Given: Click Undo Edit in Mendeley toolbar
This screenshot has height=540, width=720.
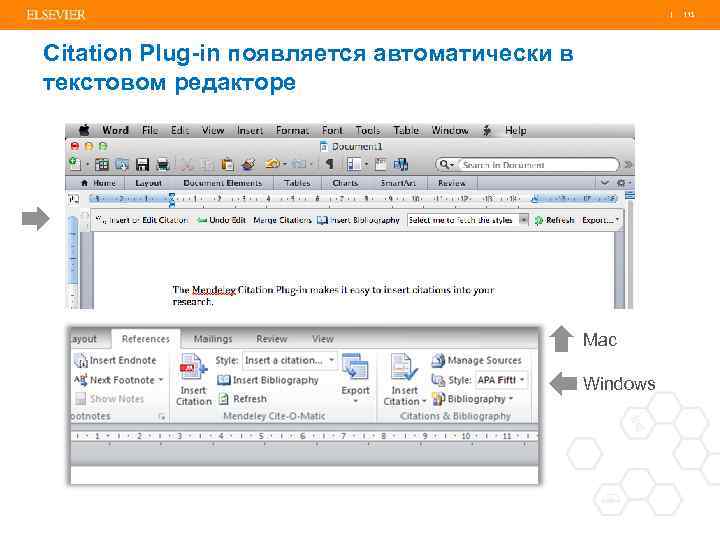Looking at the screenshot, I should (221, 220).
